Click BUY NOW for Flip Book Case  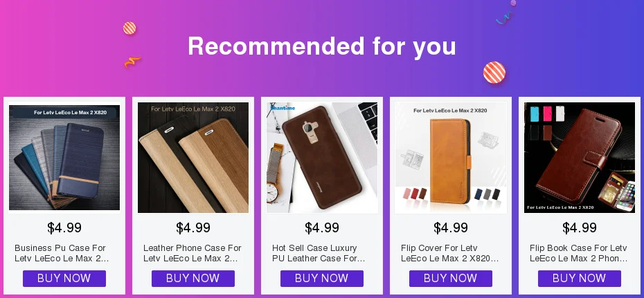click(580, 279)
